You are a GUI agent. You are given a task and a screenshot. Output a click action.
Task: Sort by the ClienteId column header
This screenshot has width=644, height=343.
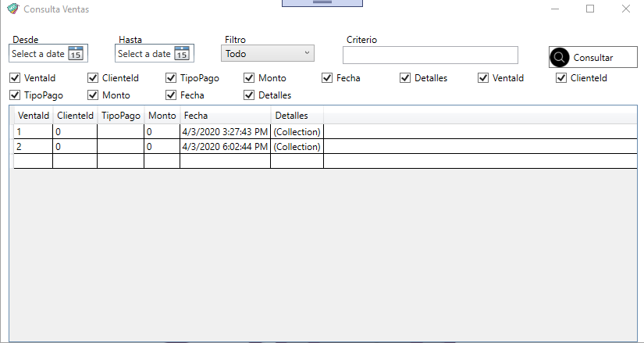(75, 116)
